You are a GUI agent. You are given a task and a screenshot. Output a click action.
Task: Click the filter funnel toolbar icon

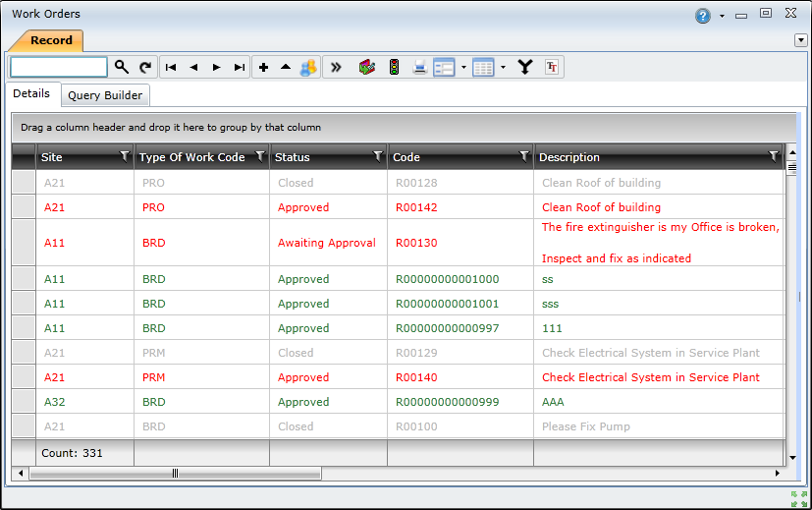(526, 67)
